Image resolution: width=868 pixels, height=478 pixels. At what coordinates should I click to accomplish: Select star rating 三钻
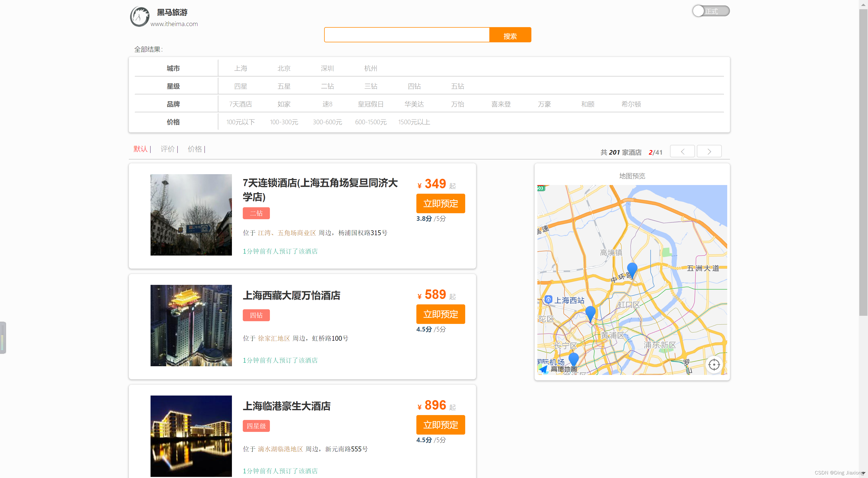point(371,86)
